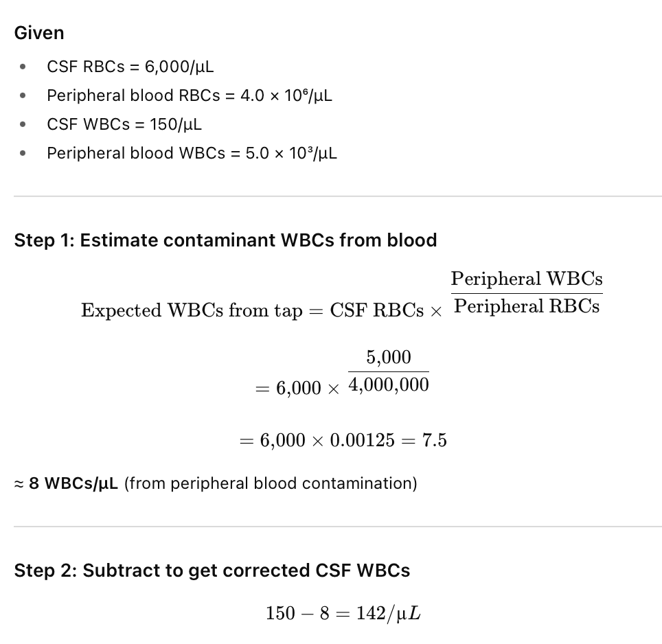Image resolution: width=662 pixels, height=644 pixels.
Task: Select the Peripheral blood WBCs bullet text
Action: (192, 153)
